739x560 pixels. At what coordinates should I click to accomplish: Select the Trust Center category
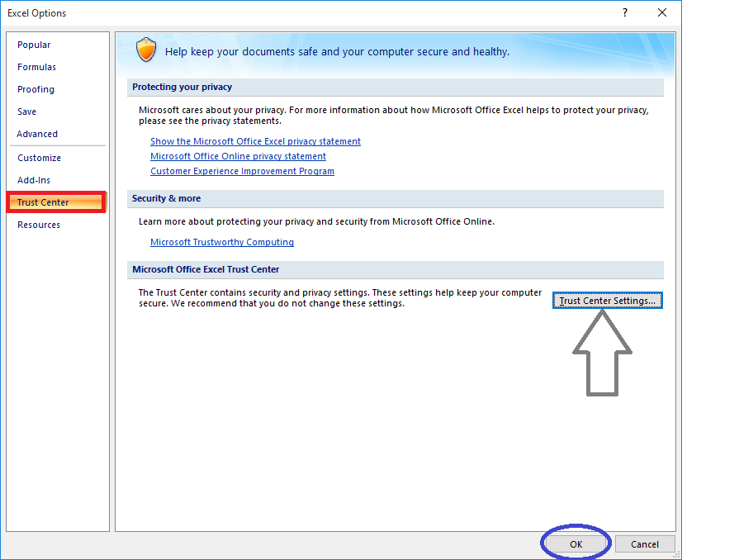[56, 202]
